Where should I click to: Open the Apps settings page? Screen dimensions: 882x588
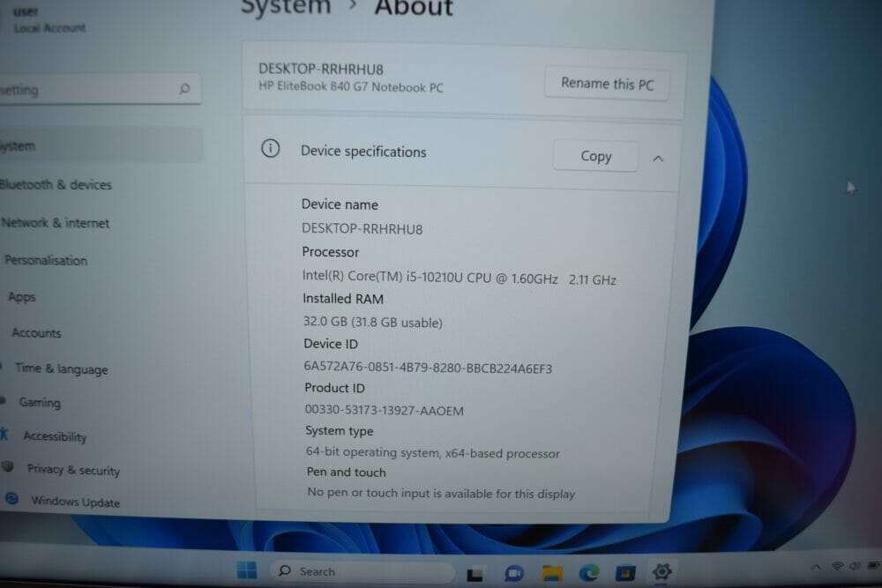pos(22,297)
